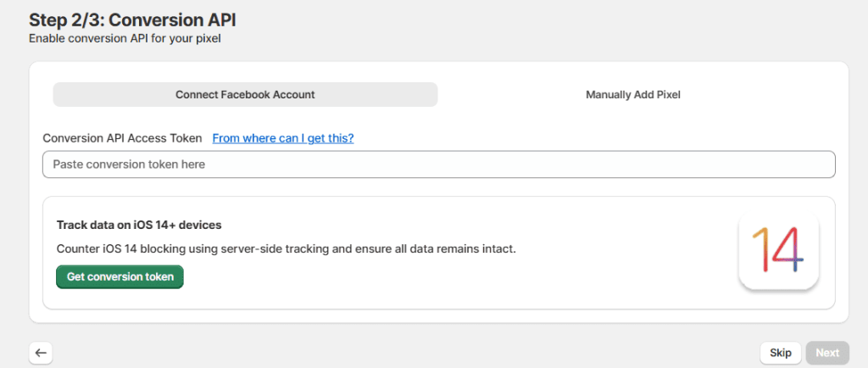Click 'Step 2/3: Conversion API' heading
The width and height of the screenshot is (868, 368).
[132, 20]
